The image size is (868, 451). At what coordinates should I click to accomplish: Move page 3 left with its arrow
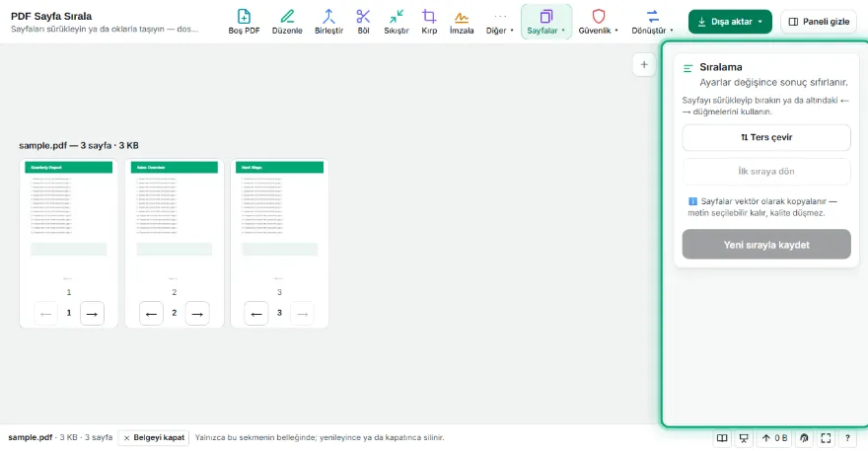pyautogui.click(x=255, y=314)
